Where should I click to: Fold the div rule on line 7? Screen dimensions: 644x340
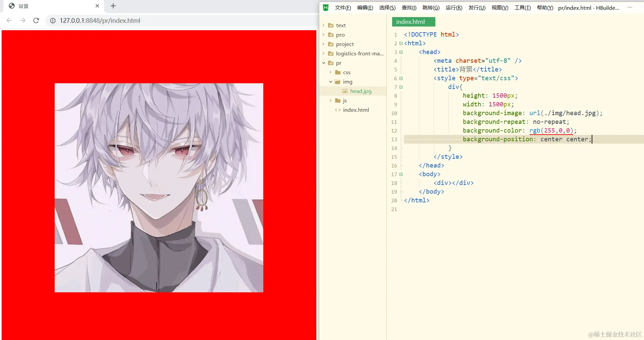[401, 87]
